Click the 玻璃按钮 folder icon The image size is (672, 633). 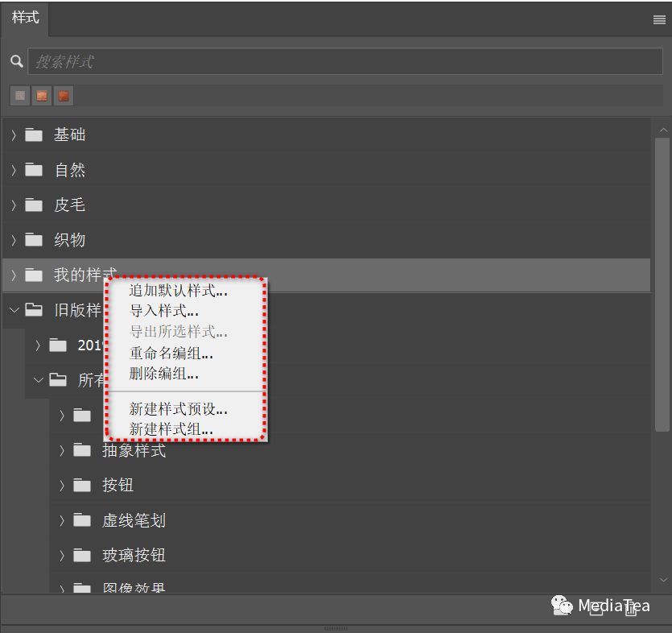(82, 555)
